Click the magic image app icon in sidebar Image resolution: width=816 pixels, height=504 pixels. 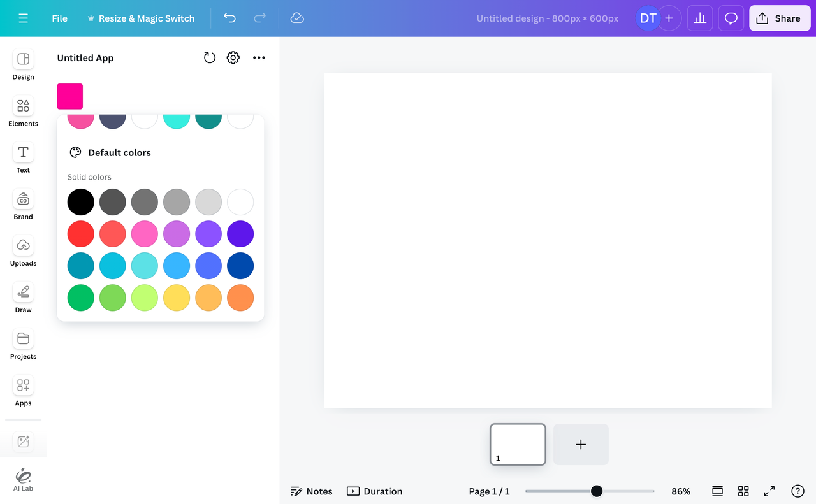(x=23, y=442)
